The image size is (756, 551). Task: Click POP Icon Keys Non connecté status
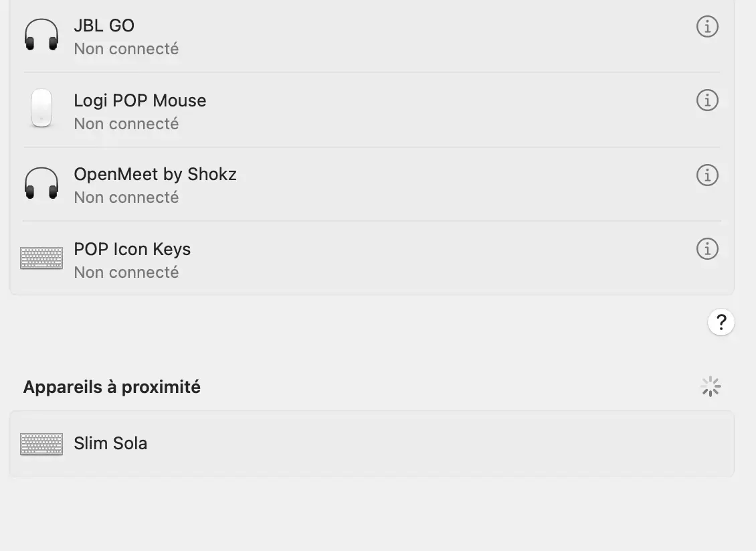126,272
